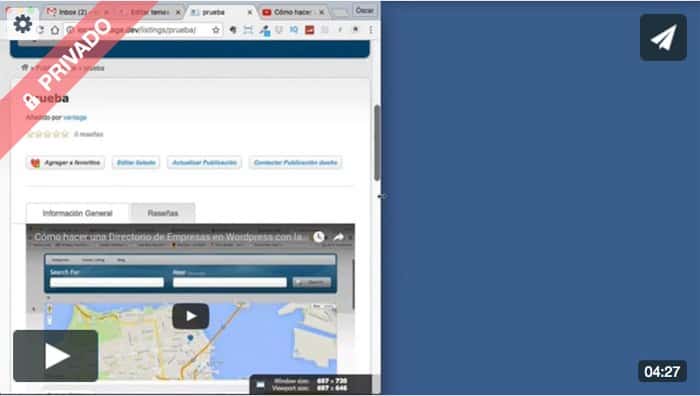Open the video settings gear
This screenshot has width=700, height=396.
click(23, 24)
